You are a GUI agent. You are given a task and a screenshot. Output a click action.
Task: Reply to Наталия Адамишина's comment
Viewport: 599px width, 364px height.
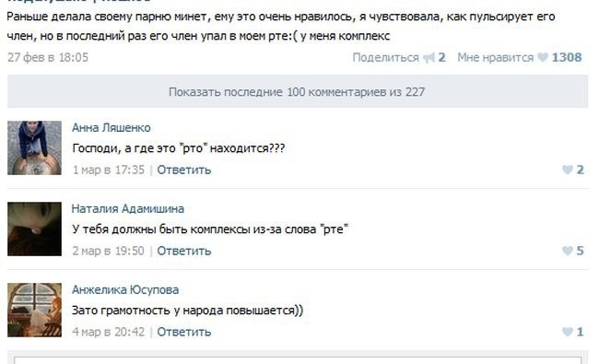pos(184,251)
